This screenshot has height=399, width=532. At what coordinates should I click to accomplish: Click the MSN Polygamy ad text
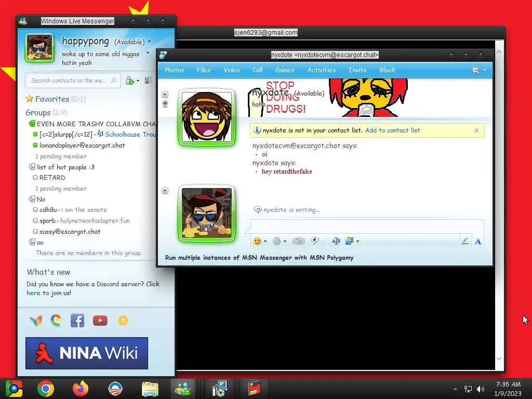pos(259,258)
